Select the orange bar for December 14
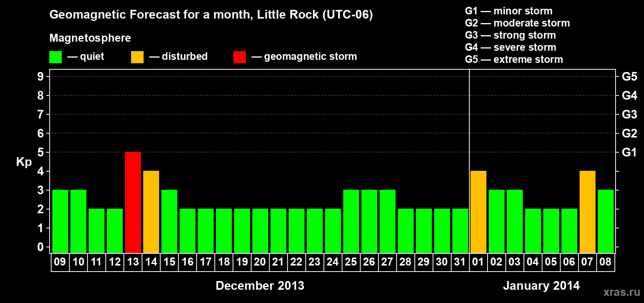This screenshot has height=303, width=644. pyautogui.click(x=151, y=212)
